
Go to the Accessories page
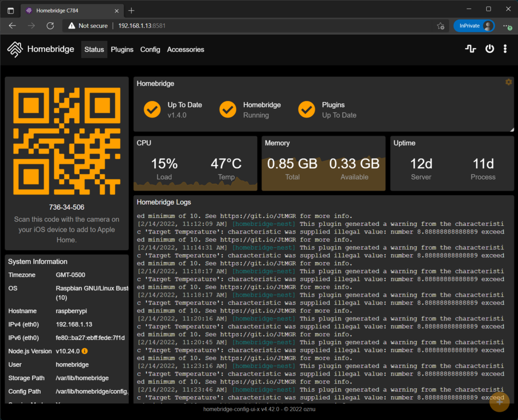[186, 50]
